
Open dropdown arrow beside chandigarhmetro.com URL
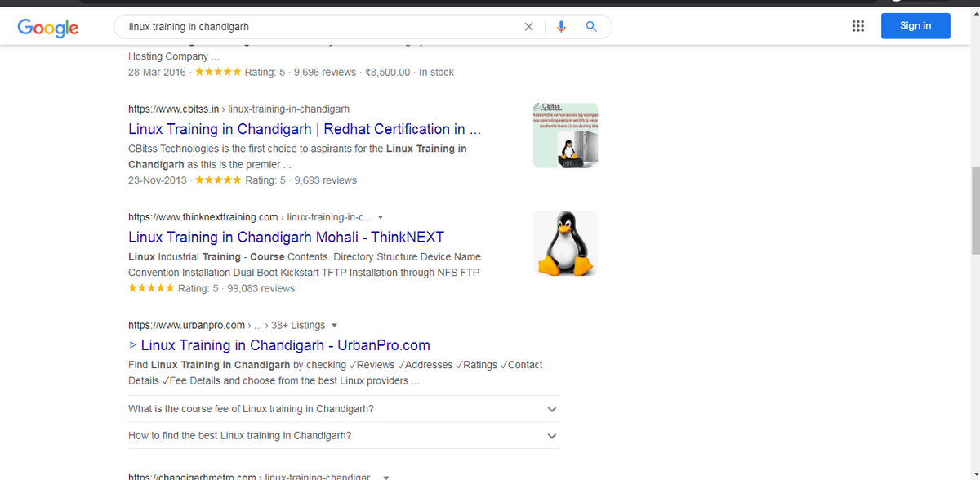tap(385, 477)
